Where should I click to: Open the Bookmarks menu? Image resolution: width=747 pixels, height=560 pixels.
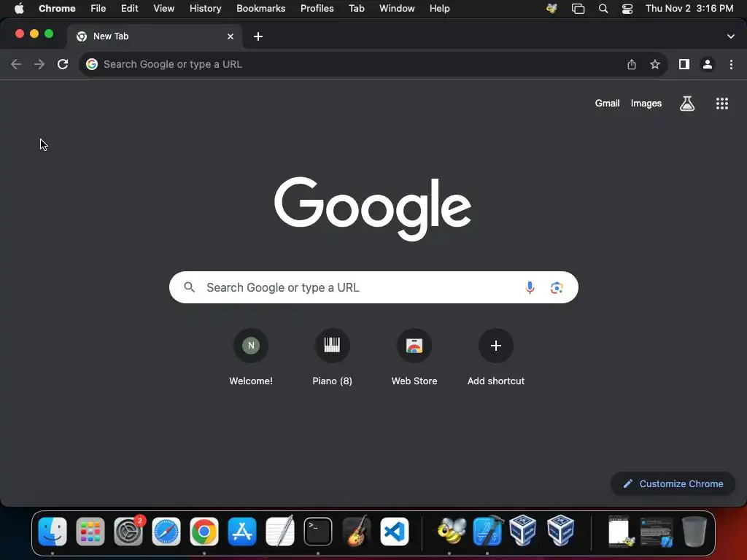pos(261,9)
